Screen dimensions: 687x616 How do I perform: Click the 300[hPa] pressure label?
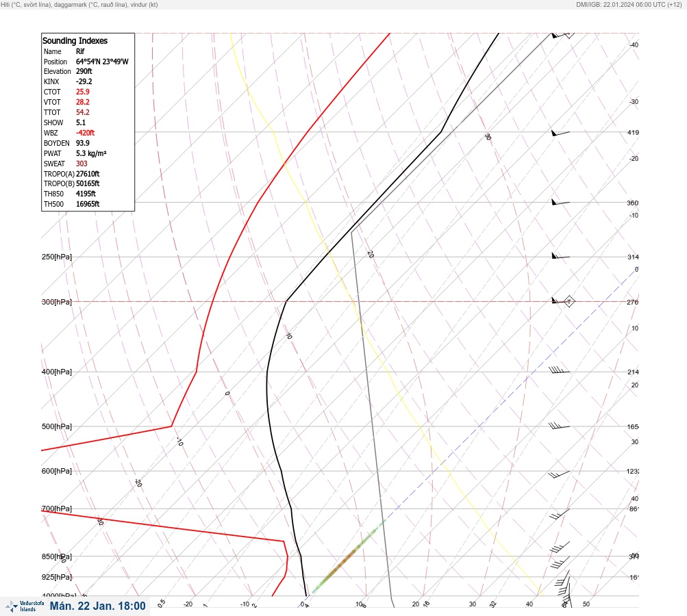[57, 302]
